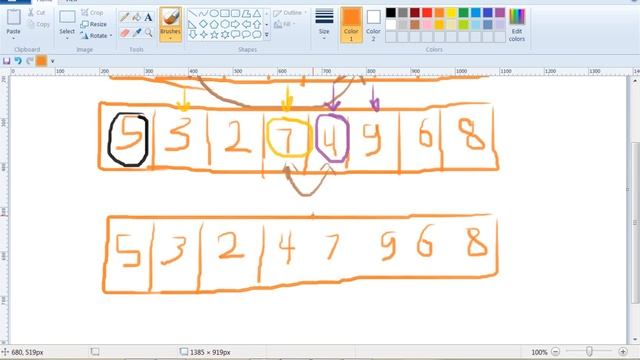Open the Paste dropdown arrow
Viewport: 640px width, 360px height.
(13, 38)
